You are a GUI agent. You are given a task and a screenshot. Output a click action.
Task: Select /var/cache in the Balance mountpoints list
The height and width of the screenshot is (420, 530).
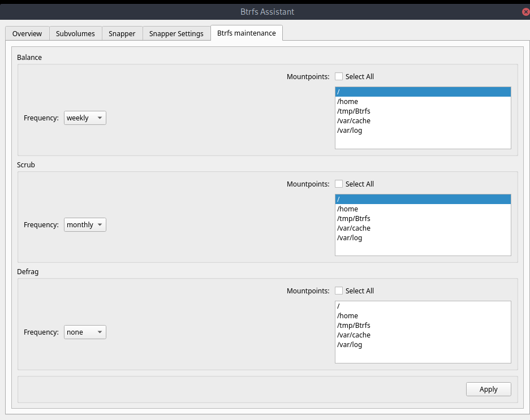423,120
